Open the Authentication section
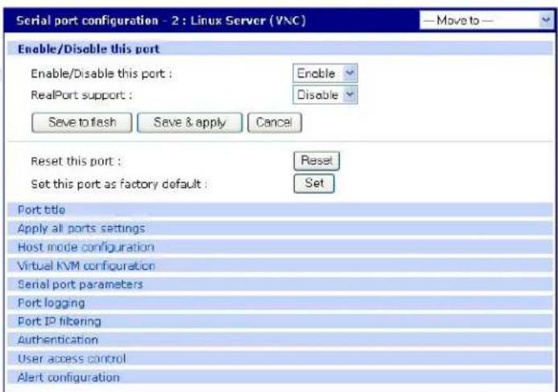Screen dimensions: 558x392 click(x=279, y=340)
